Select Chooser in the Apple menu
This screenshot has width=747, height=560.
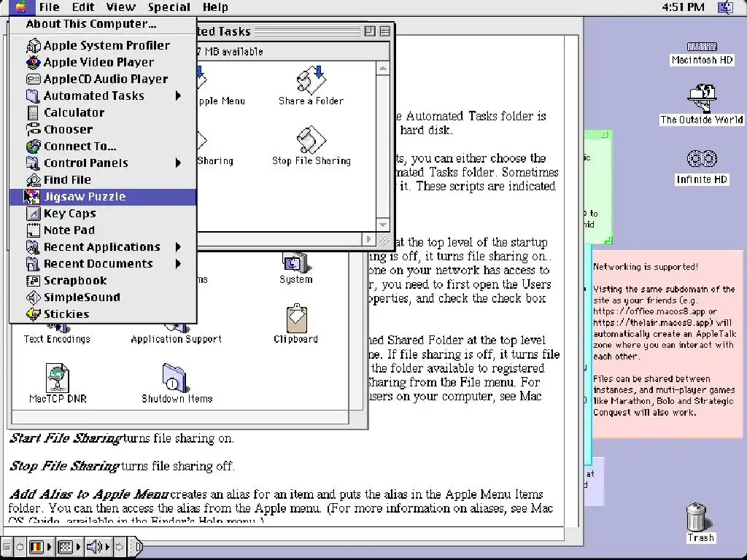point(103,129)
